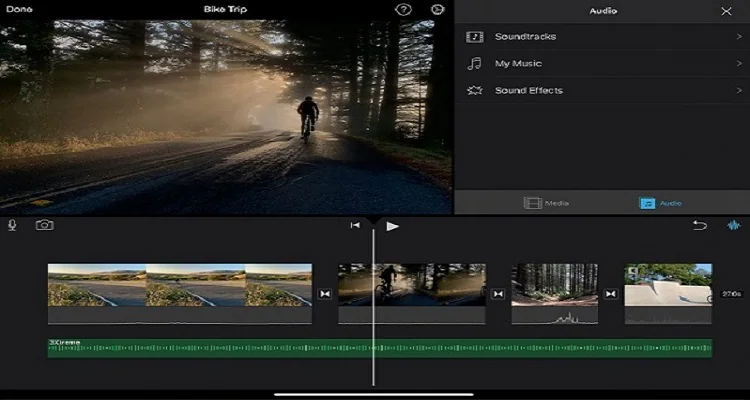Close the Audio panel

point(726,11)
